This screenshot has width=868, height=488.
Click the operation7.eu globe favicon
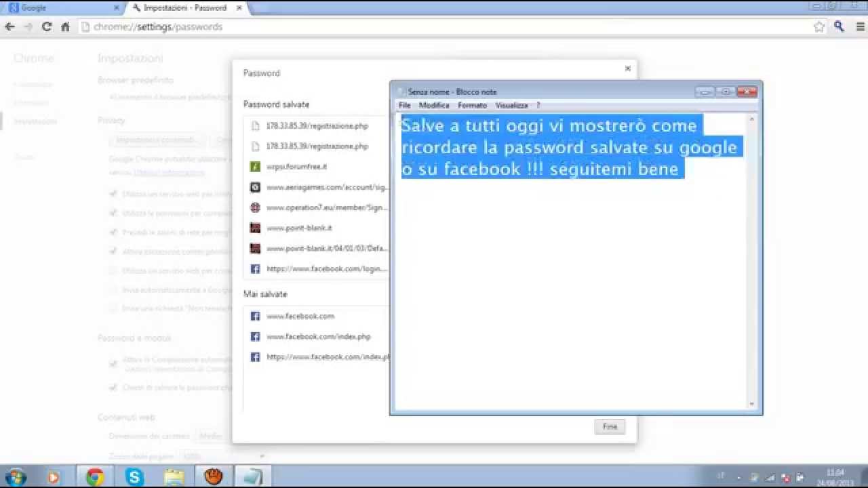[255, 207]
